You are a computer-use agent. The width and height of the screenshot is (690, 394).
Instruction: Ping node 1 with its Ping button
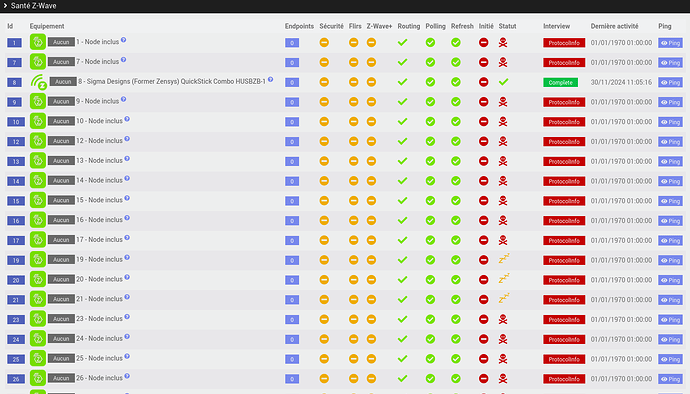[670, 43]
